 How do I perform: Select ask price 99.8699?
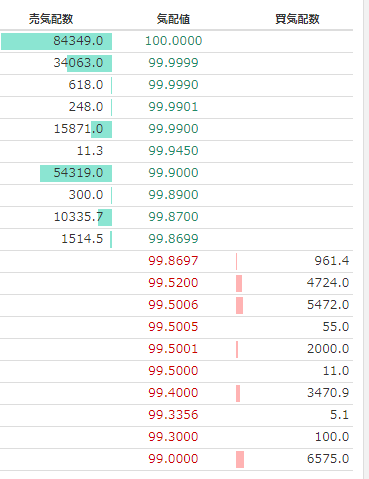tap(174, 239)
